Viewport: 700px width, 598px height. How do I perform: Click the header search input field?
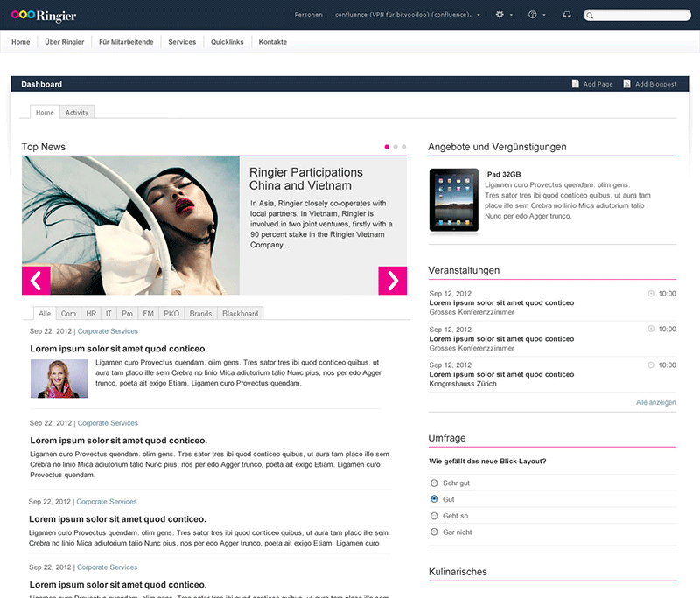[x=637, y=16]
